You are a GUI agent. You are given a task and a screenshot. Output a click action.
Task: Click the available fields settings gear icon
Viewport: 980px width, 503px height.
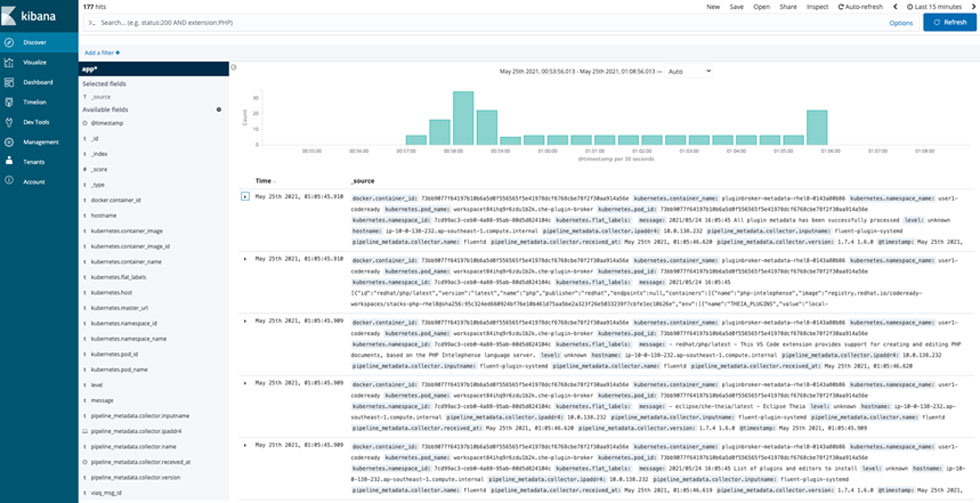click(219, 109)
